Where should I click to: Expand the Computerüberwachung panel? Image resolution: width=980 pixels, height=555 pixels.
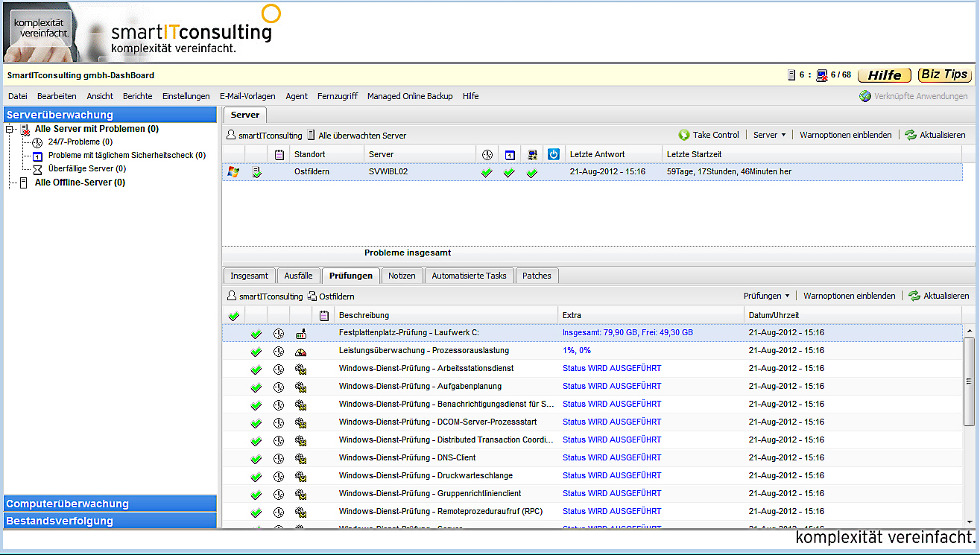[110, 504]
